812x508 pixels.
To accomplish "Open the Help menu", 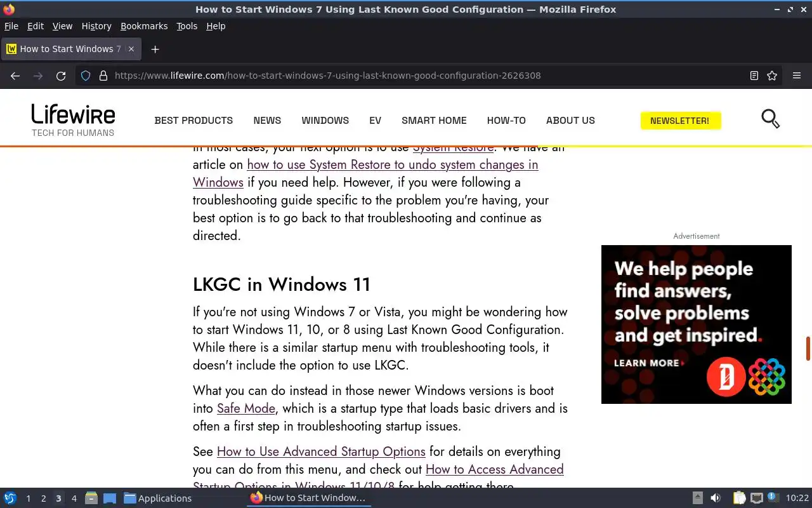I will (x=216, y=26).
